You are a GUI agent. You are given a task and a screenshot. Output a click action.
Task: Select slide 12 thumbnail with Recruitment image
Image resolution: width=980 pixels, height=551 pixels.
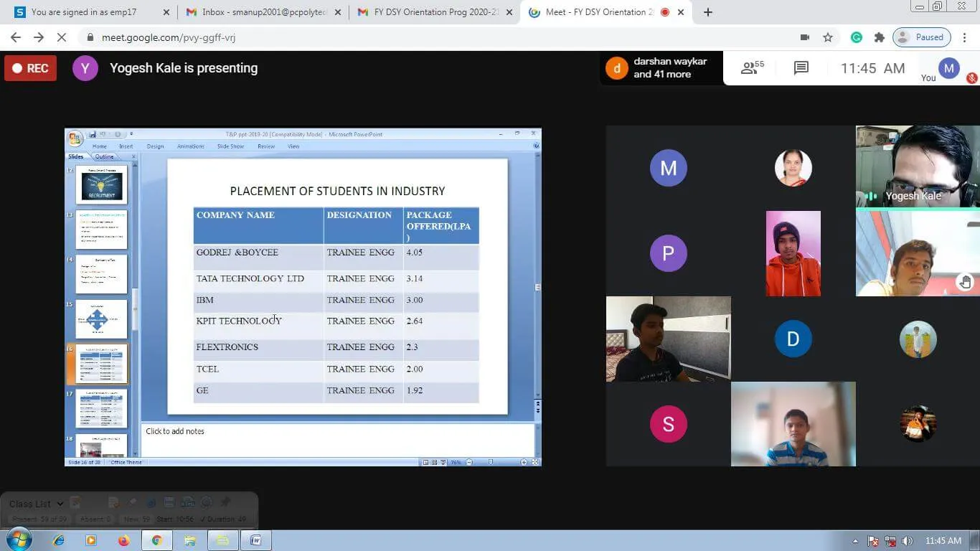point(101,185)
